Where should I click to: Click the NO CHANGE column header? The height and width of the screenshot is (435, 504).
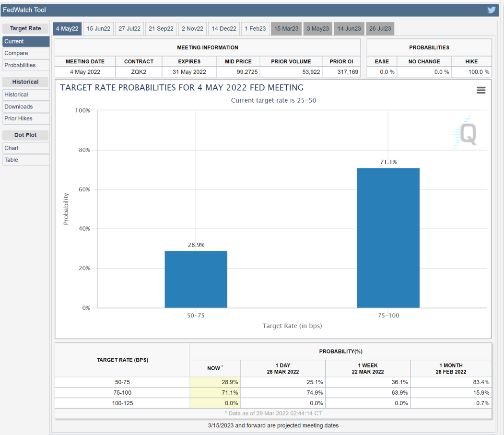click(x=424, y=61)
